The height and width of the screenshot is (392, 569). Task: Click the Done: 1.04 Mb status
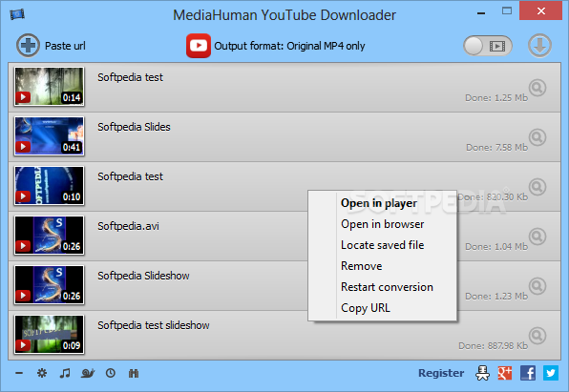pyautogui.click(x=496, y=247)
